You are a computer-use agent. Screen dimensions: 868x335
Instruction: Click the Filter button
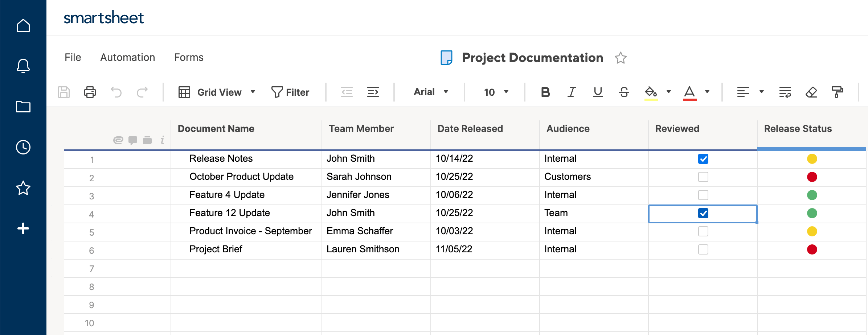coord(290,92)
